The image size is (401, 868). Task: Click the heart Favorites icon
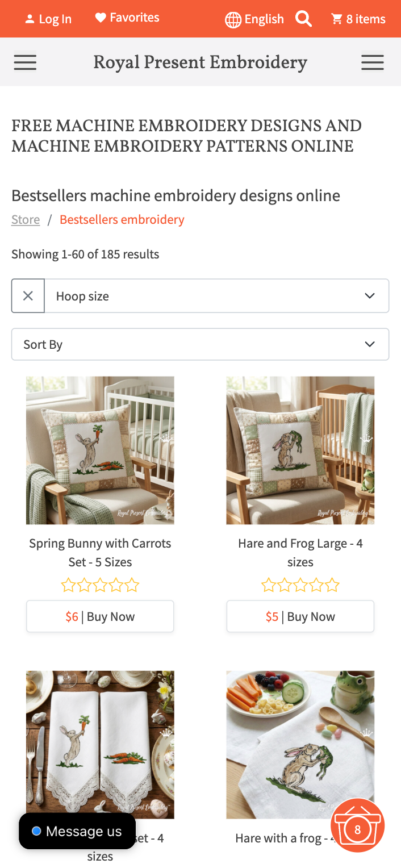101,18
